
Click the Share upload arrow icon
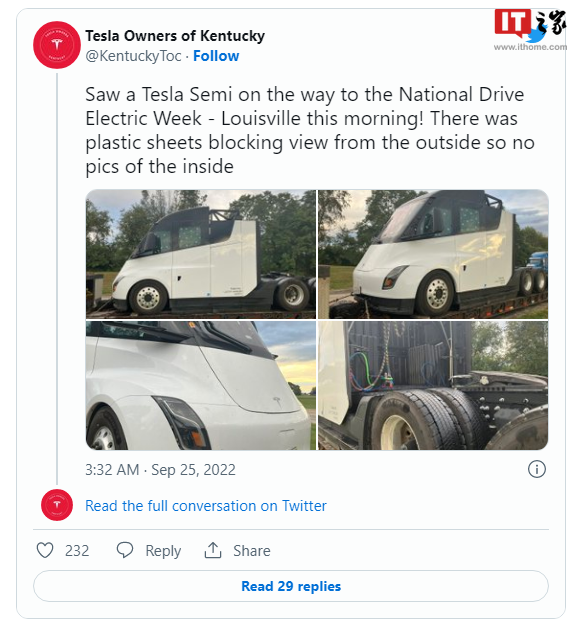(x=213, y=550)
